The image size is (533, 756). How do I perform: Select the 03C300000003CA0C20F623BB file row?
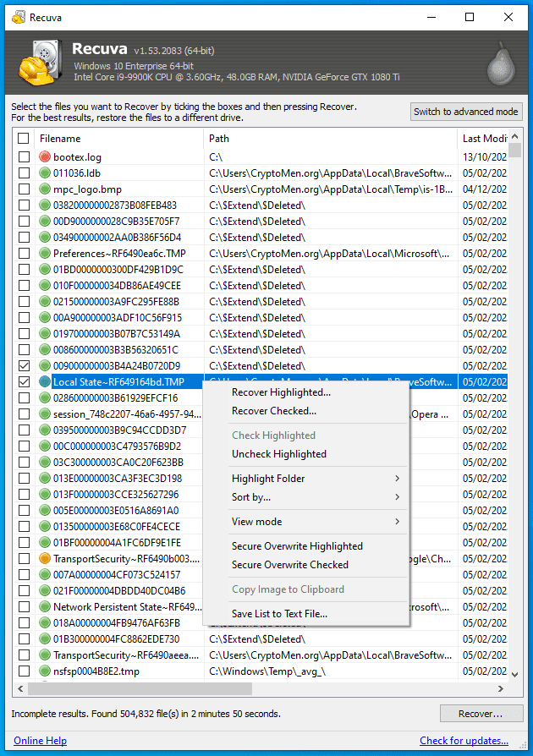pos(118,462)
